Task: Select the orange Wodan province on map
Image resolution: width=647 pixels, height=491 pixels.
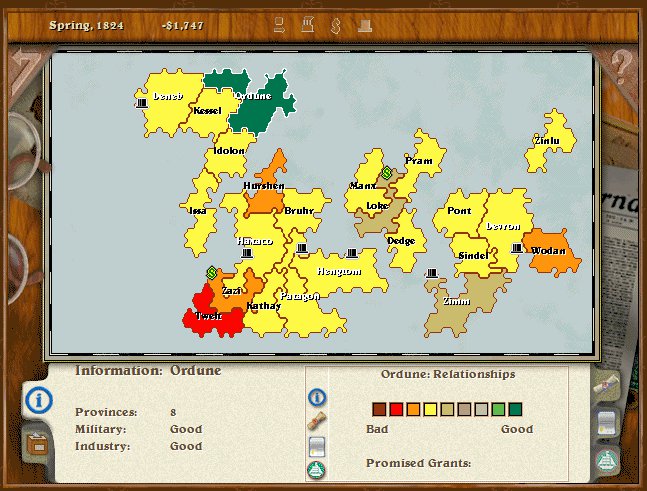Action: tap(551, 252)
